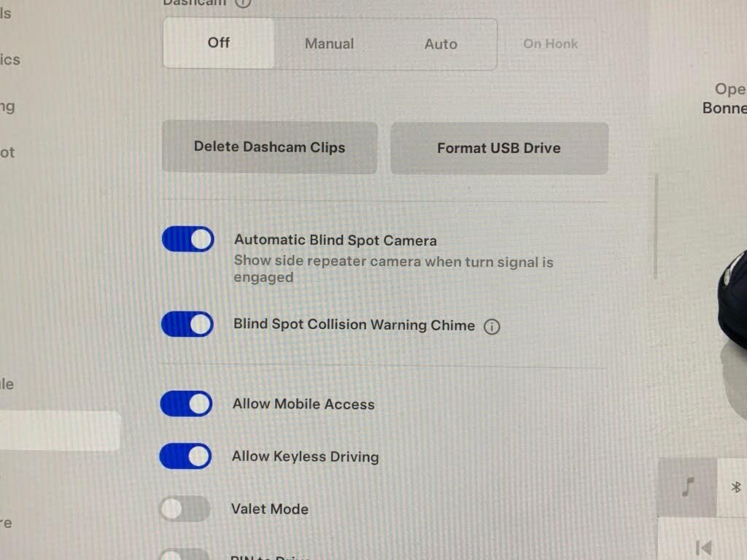
Task: Skip to previous track icon
Action: coord(703,548)
